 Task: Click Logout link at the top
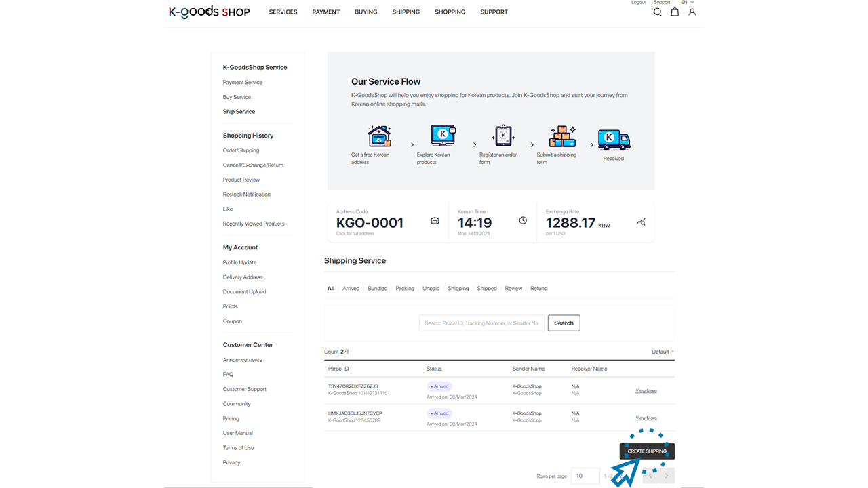(x=639, y=3)
